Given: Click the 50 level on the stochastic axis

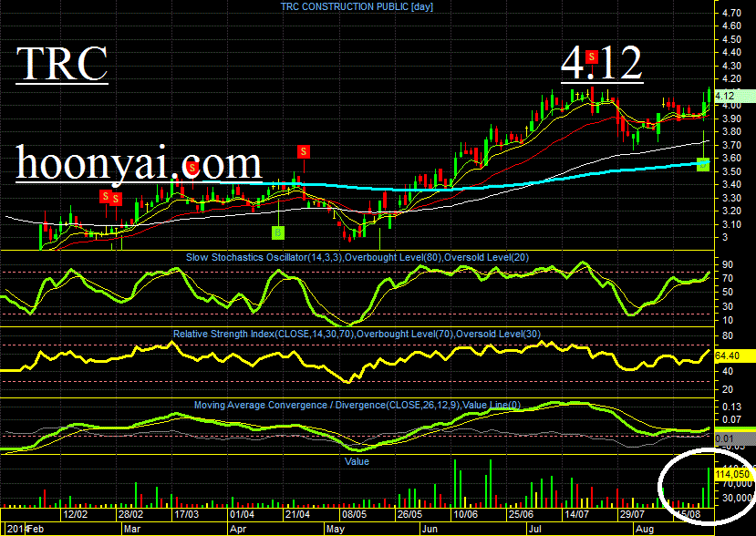Looking at the screenshot, I should (728, 292).
